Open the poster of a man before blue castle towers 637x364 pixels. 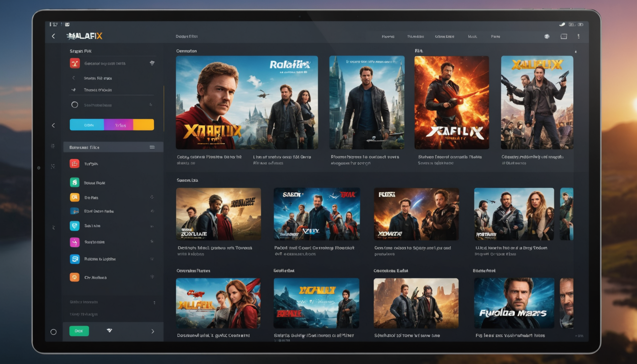click(x=367, y=102)
